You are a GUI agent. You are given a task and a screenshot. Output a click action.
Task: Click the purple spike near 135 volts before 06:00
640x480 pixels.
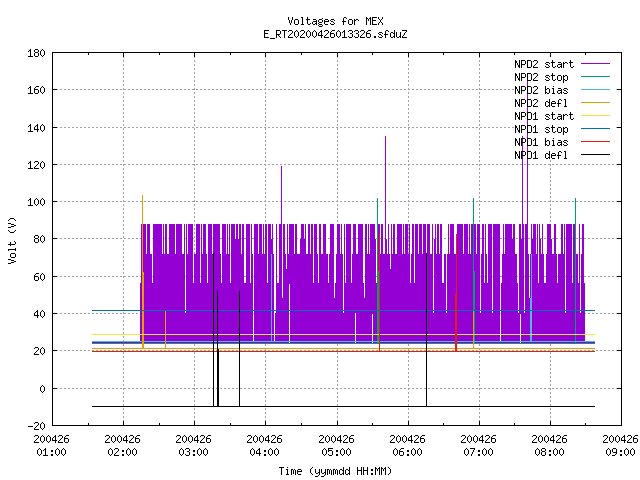click(x=385, y=180)
